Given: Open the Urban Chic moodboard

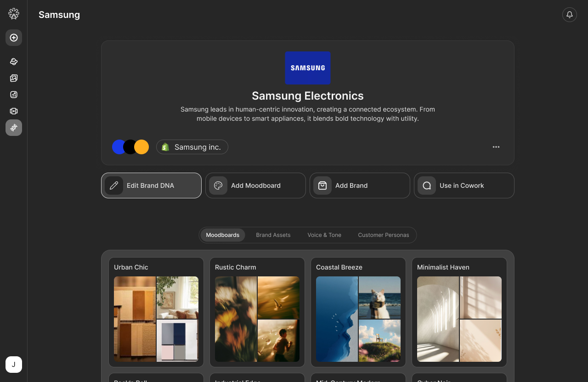Looking at the screenshot, I should click(x=156, y=312).
